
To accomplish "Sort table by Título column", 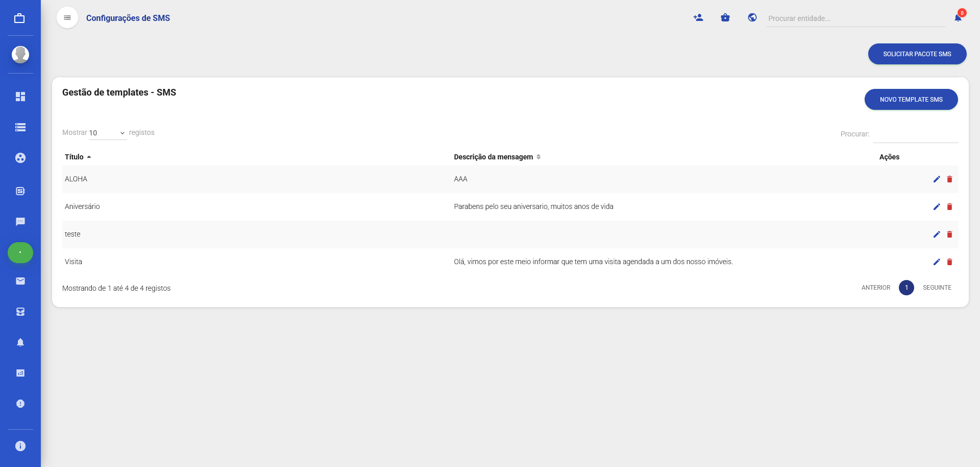I will pos(75,157).
